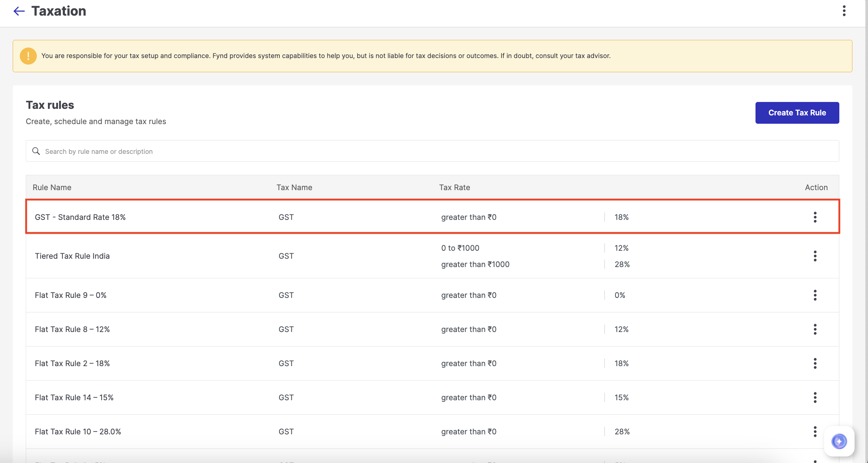Open actions for Flat Tax Rule 14 – 15%
The image size is (868, 463).
(815, 397)
